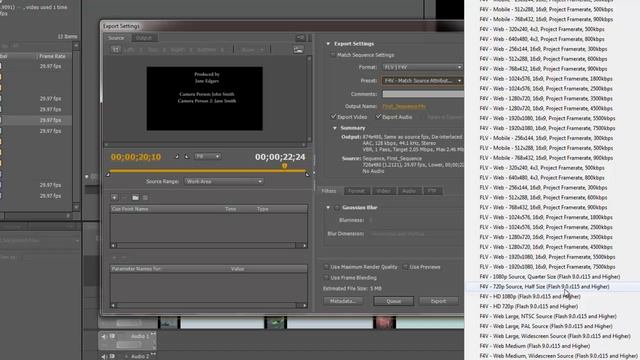Click the cue point folder import icon
This screenshot has height=360, width=640.
click(135, 198)
